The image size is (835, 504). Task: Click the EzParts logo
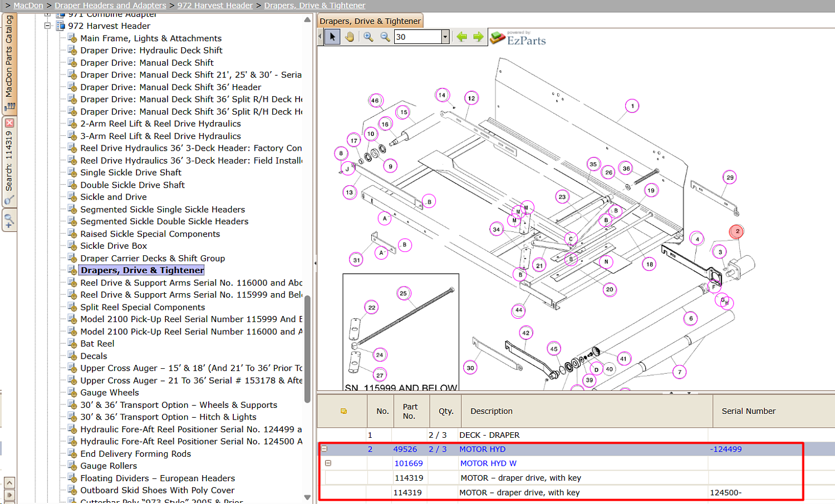518,38
